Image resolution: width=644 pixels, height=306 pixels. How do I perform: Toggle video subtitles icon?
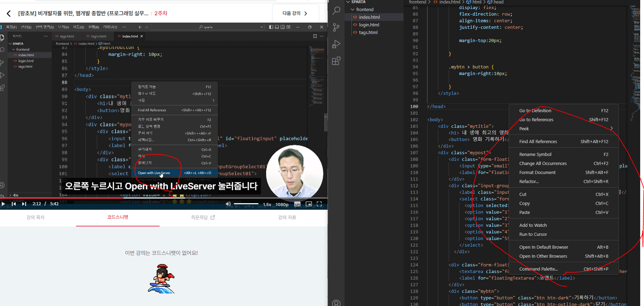point(297,204)
